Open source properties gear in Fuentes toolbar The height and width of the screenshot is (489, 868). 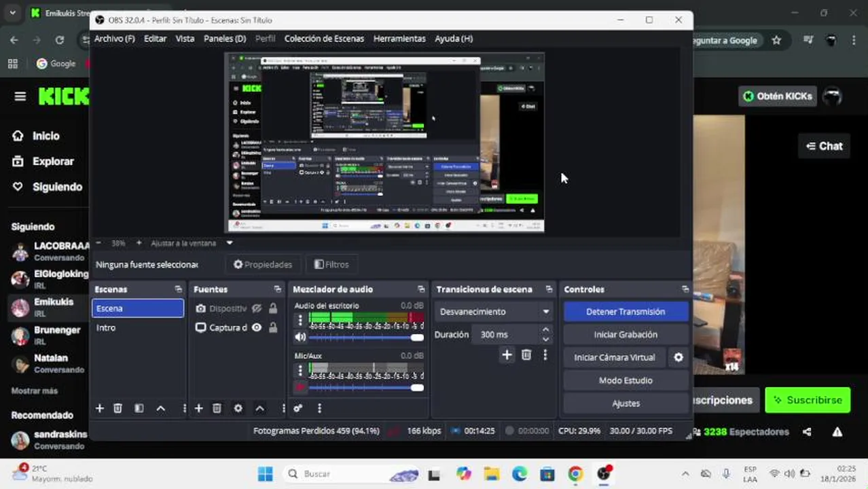(x=238, y=408)
